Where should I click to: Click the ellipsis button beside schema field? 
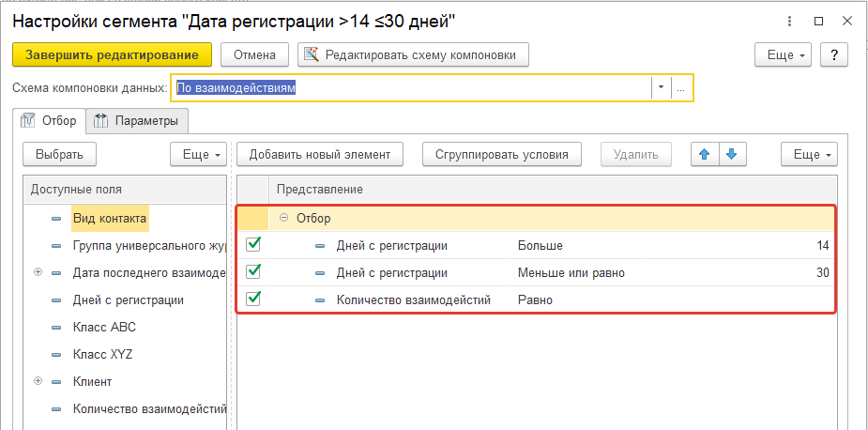click(x=682, y=87)
